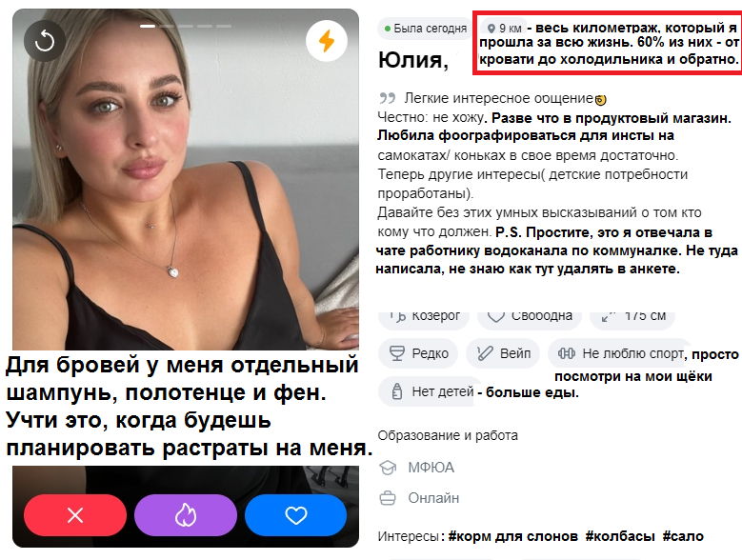The width and height of the screenshot is (742, 560).
Task: Click the Свободна relationship status chip
Action: pyautogui.click(x=530, y=317)
